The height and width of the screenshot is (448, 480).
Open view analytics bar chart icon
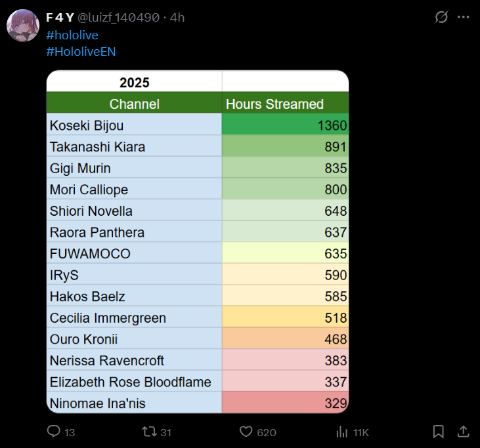point(341,432)
